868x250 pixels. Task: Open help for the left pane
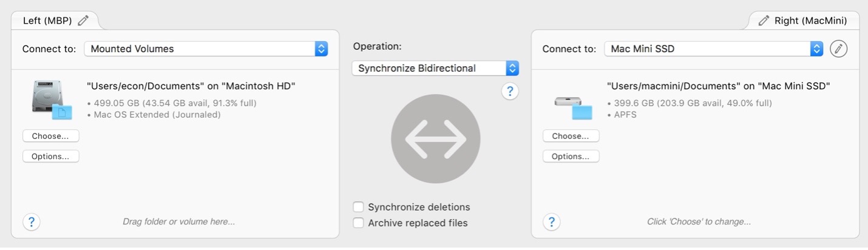pos(32,221)
